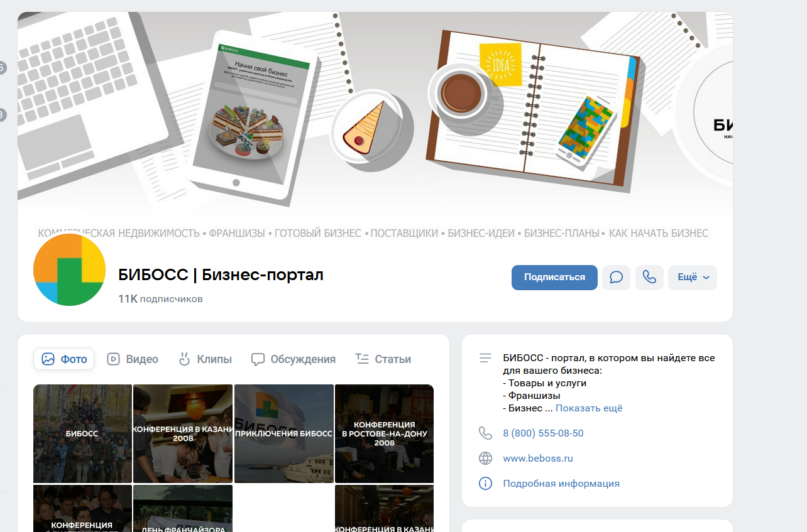Select the Обсуждения tab

[293, 359]
